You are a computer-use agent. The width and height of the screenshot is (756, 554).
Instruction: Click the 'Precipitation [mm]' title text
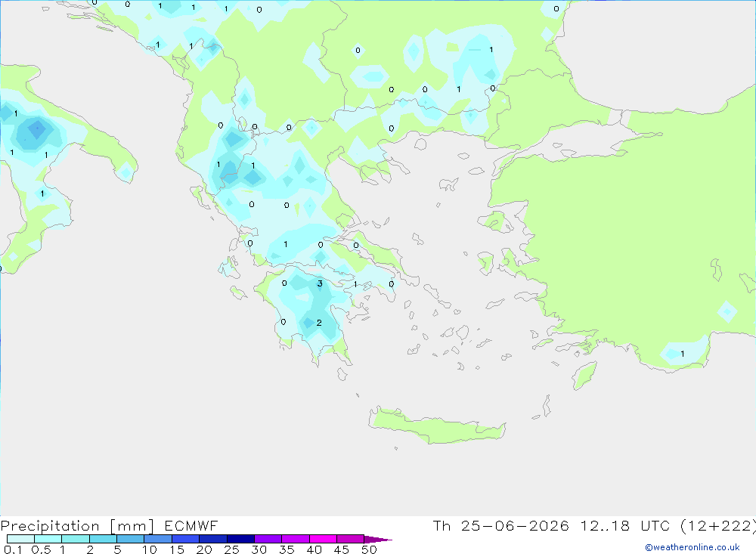[77, 526]
